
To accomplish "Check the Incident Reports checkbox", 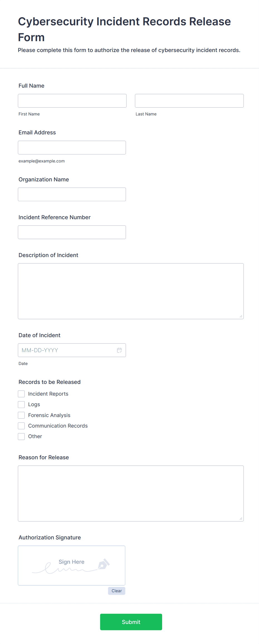I will point(21,394).
